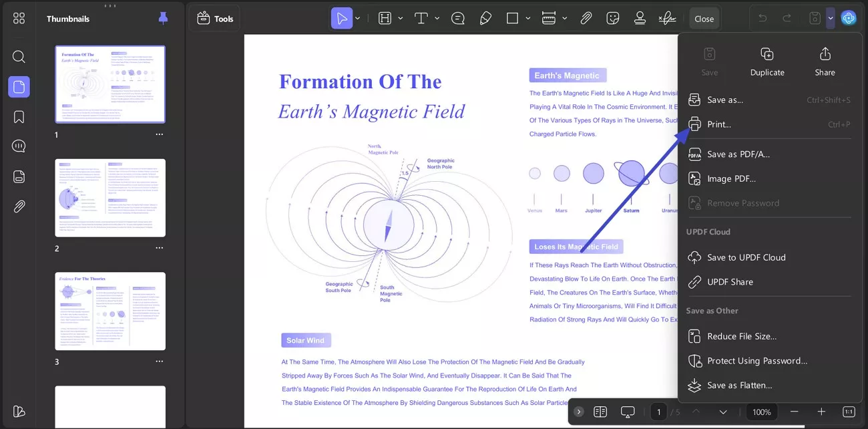Open the Bookmarks panel

(18, 116)
